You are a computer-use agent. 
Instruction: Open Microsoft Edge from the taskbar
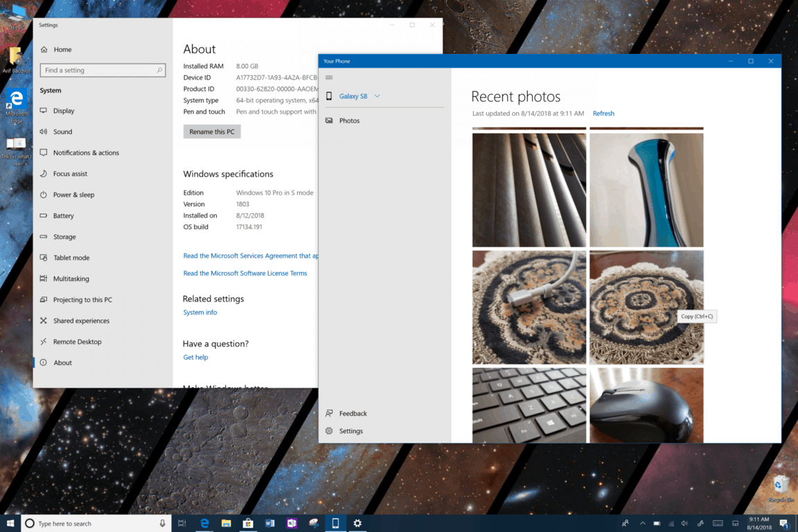[204, 524]
